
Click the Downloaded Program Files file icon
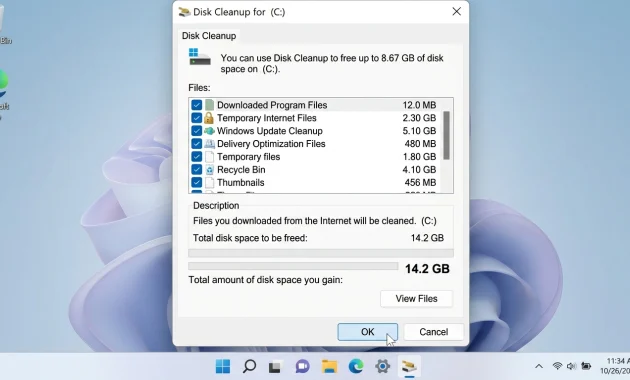point(209,105)
